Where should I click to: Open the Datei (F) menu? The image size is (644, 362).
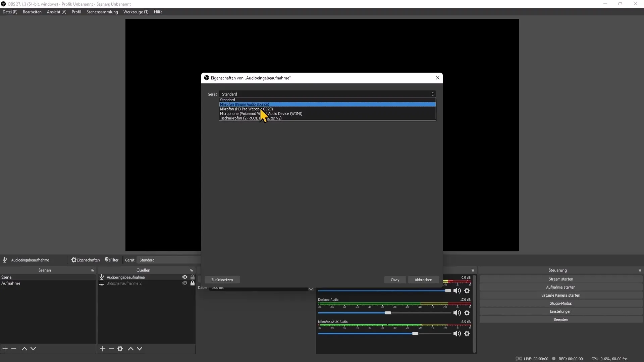click(10, 12)
